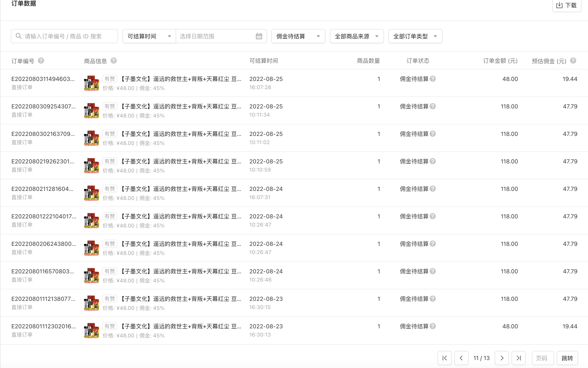Focus the 页码 page number input

(x=543, y=358)
